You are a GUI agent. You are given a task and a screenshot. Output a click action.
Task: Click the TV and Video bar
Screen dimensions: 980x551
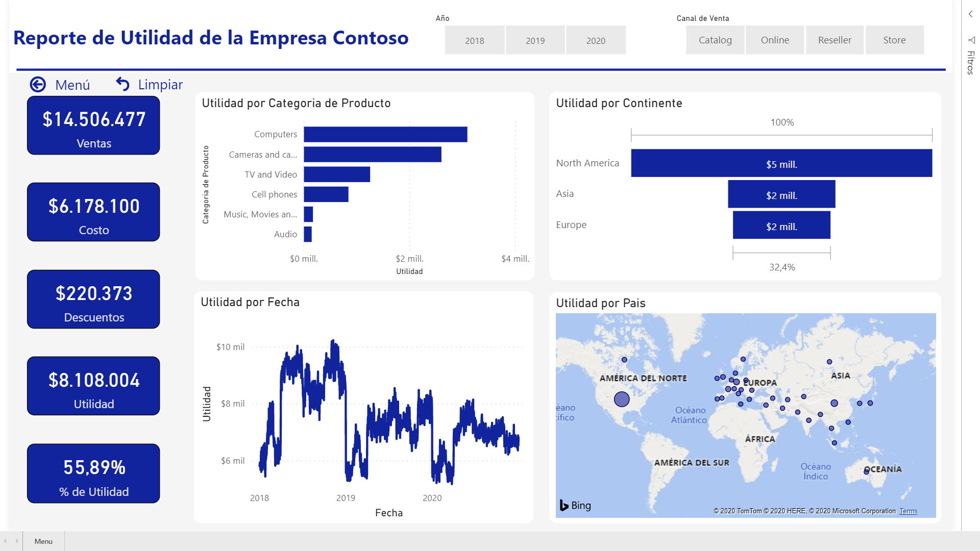337,174
